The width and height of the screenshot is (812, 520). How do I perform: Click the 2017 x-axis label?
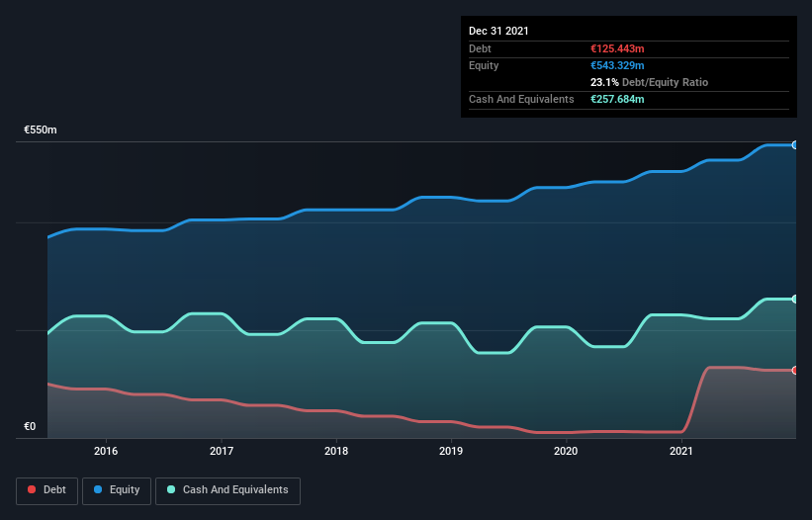(x=222, y=451)
